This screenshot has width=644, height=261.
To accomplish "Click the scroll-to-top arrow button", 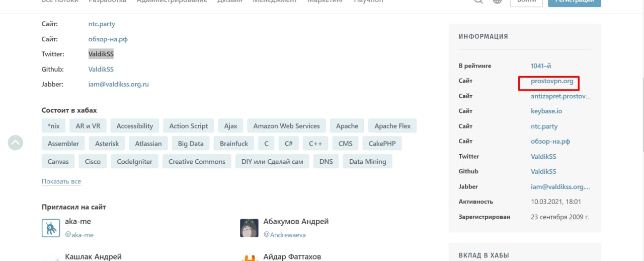I will [16, 143].
